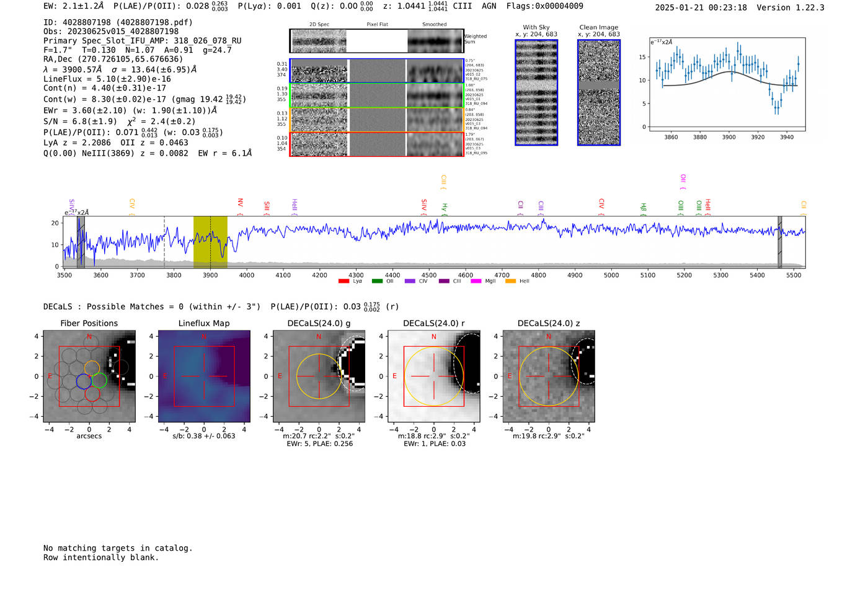
Task: Click the Pixel Flat column header
Action: tap(377, 24)
